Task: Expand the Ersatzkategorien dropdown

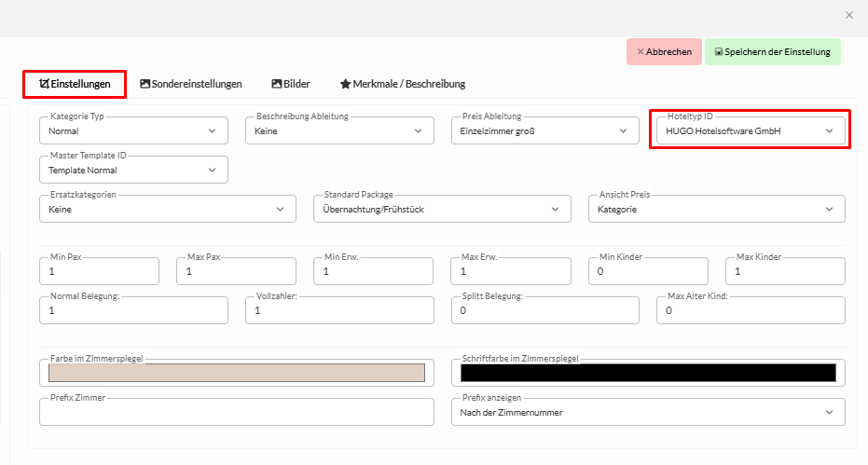Action: pos(168,210)
